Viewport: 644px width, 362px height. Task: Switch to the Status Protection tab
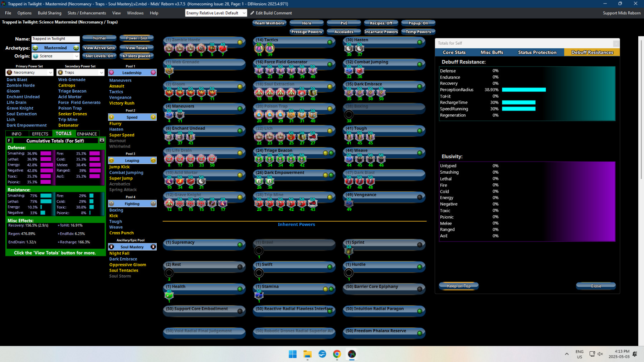(537, 52)
